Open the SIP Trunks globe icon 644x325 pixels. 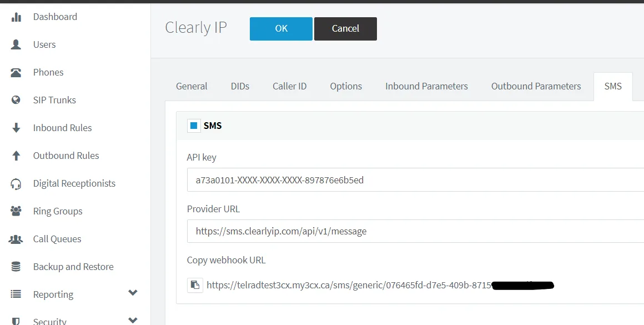pos(16,100)
